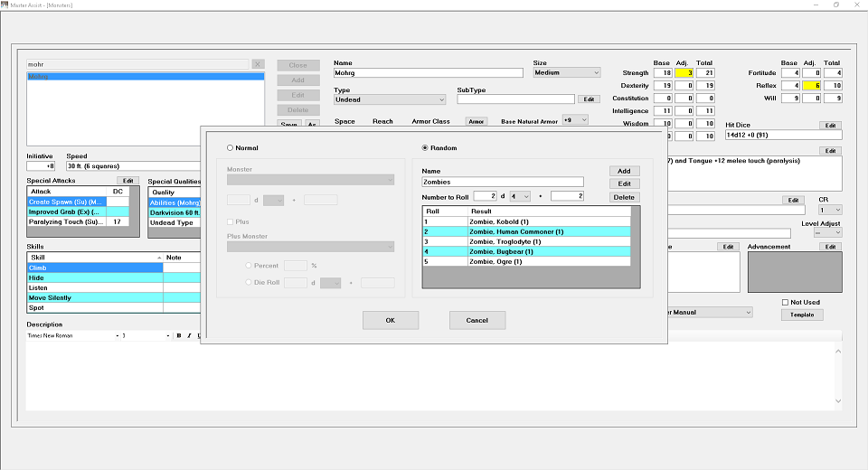This screenshot has height=470, width=868.
Task: Click Add button in Random panel
Action: point(625,171)
